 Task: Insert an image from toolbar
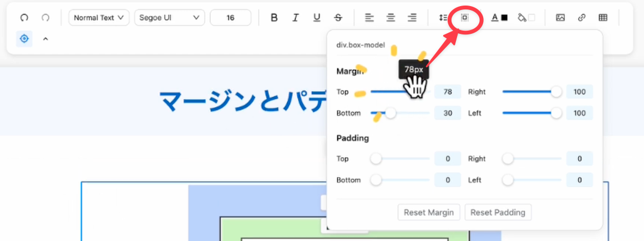[560, 18]
